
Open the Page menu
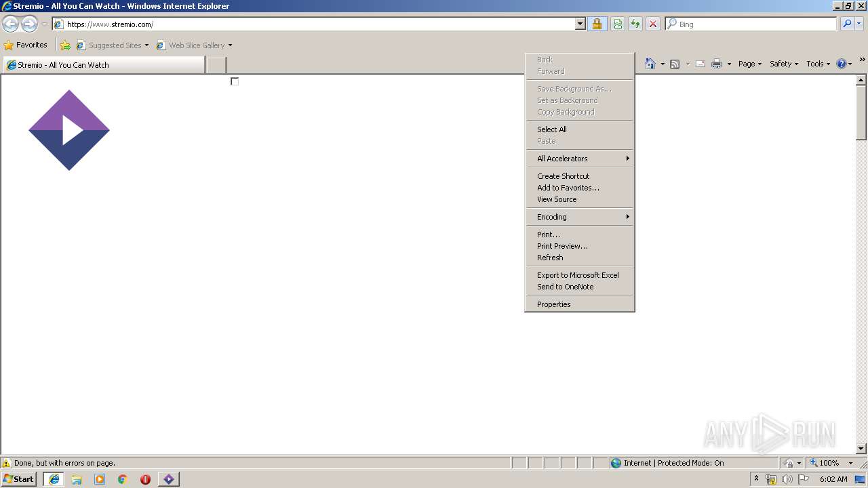750,64
